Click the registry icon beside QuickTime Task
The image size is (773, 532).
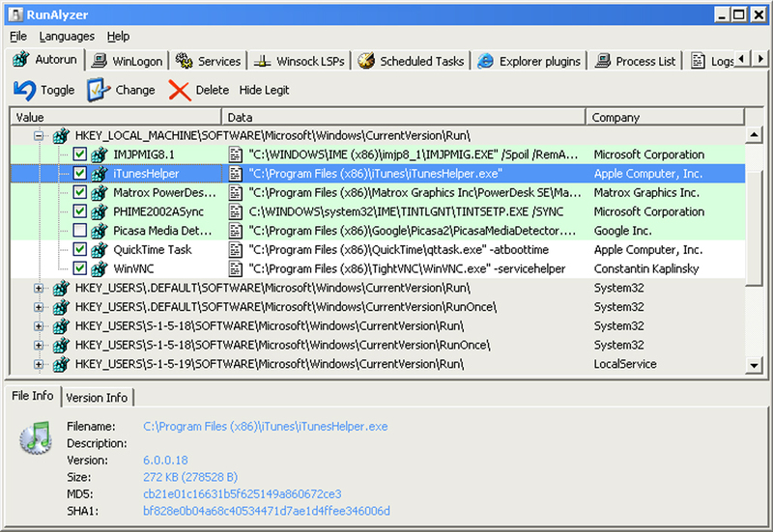click(100, 250)
